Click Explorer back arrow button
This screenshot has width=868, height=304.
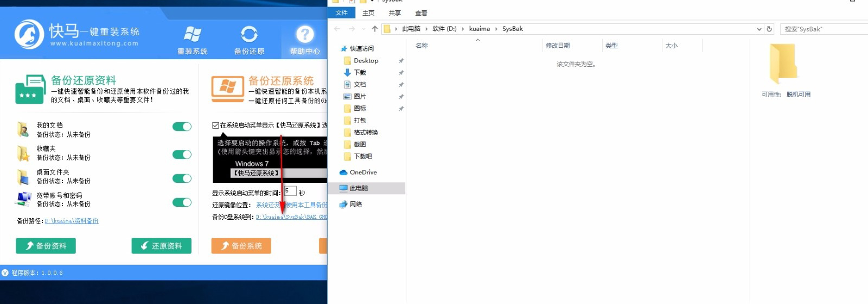pyautogui.click(x=337, y=29)
